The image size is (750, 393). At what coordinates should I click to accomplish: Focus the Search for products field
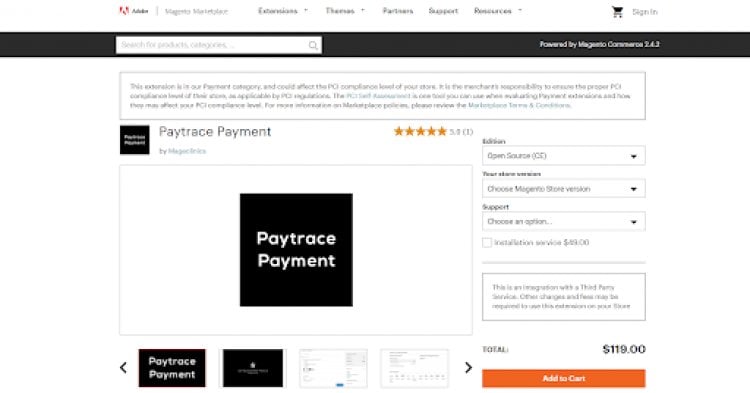pos(219,45)
